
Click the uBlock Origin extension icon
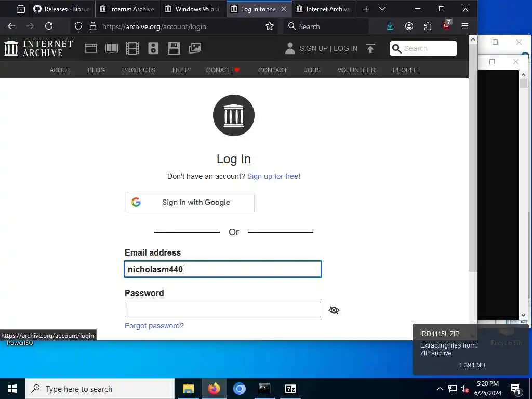pyautogui.click(x=446, y=25)
